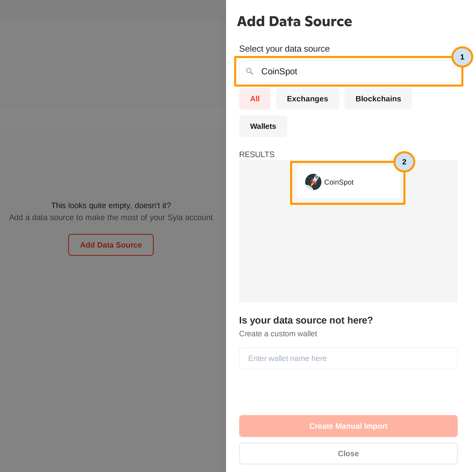Filter results by Exchanges
The image size is (476, 472).
point(307,99)
